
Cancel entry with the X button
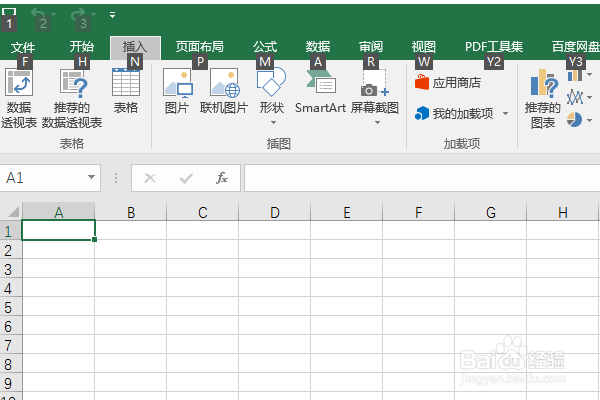pos(150,178)
